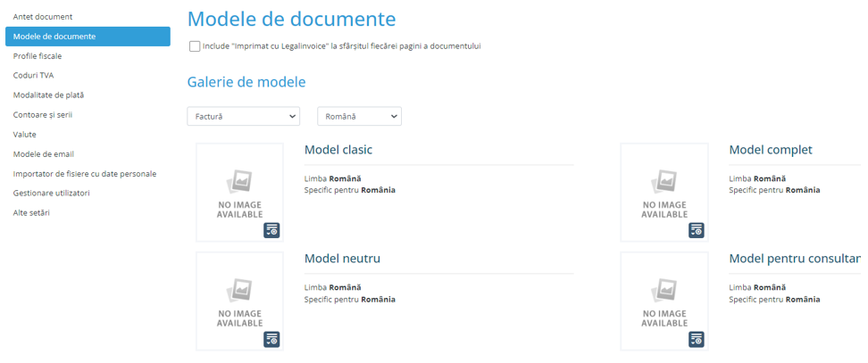The height and width of the screenshot is (363, 868).
Task: Open the Română language dropdown
Action: pyautogui.click(x=359, y=117)
